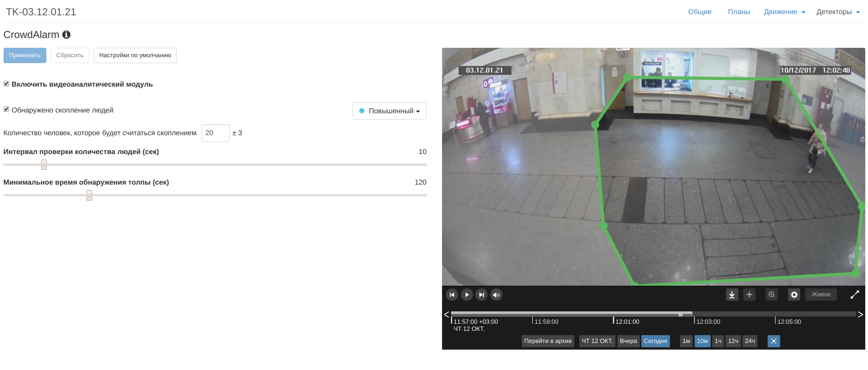Screen dimensions: 868x370
Task: Skip to next frame in player
Action: point(482,295)
